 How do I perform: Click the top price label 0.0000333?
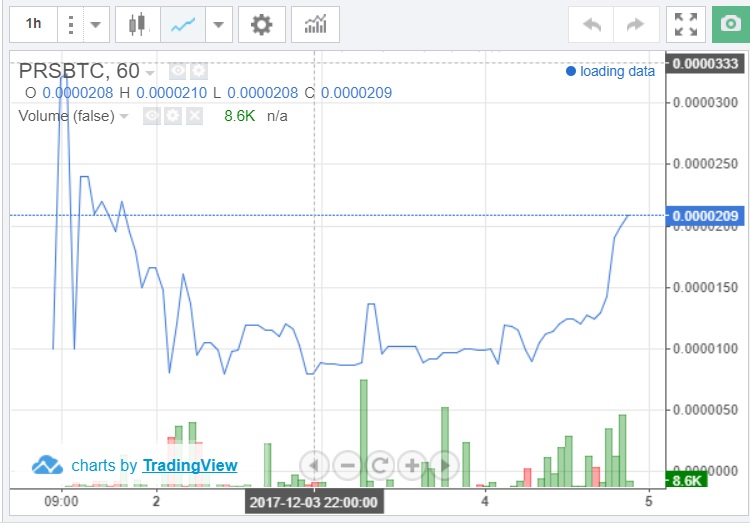(x=705, y=64)
